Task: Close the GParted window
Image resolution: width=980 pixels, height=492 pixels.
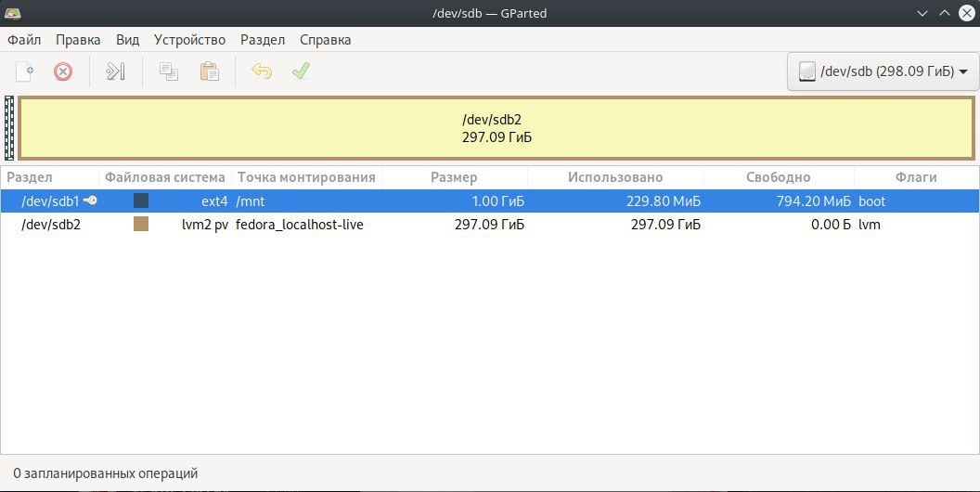Action: 967,13
